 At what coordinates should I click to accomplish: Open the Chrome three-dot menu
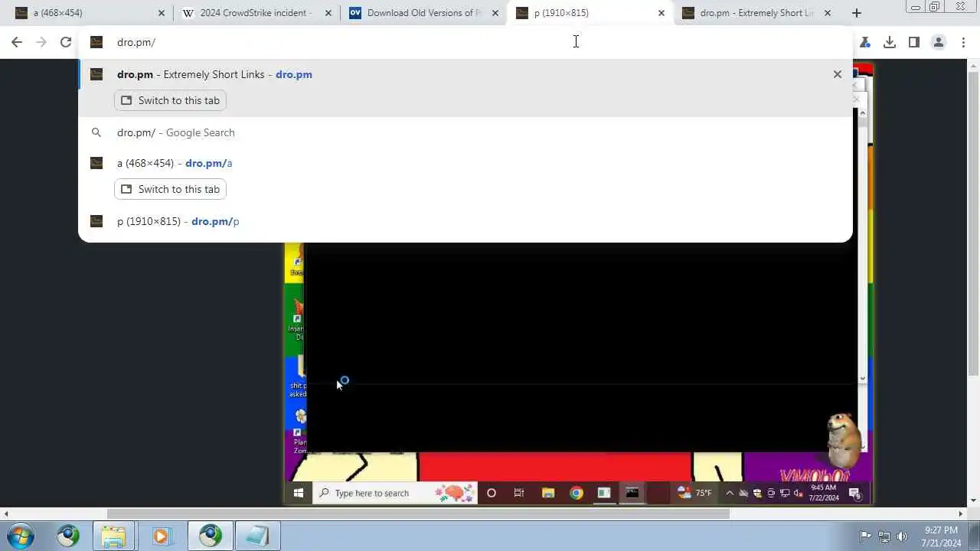963,43
